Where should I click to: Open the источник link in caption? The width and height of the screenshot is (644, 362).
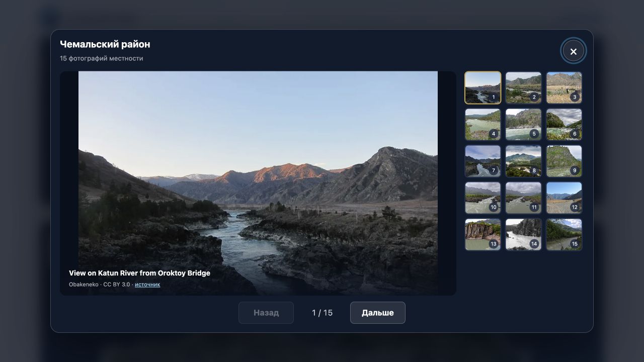point(147,285)
